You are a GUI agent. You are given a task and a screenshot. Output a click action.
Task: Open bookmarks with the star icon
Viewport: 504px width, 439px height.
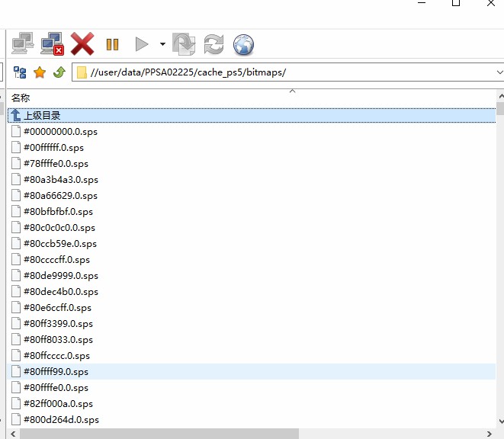(40, 72)
